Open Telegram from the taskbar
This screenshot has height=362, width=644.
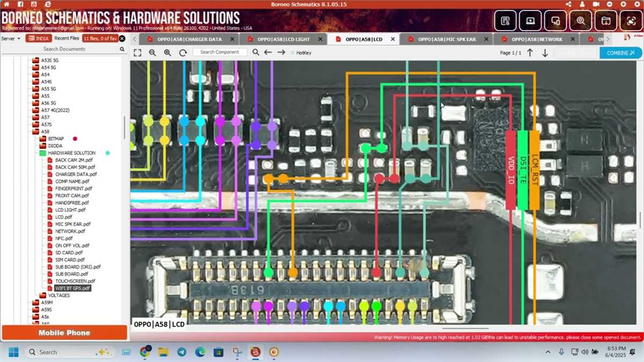click(182, 352)
